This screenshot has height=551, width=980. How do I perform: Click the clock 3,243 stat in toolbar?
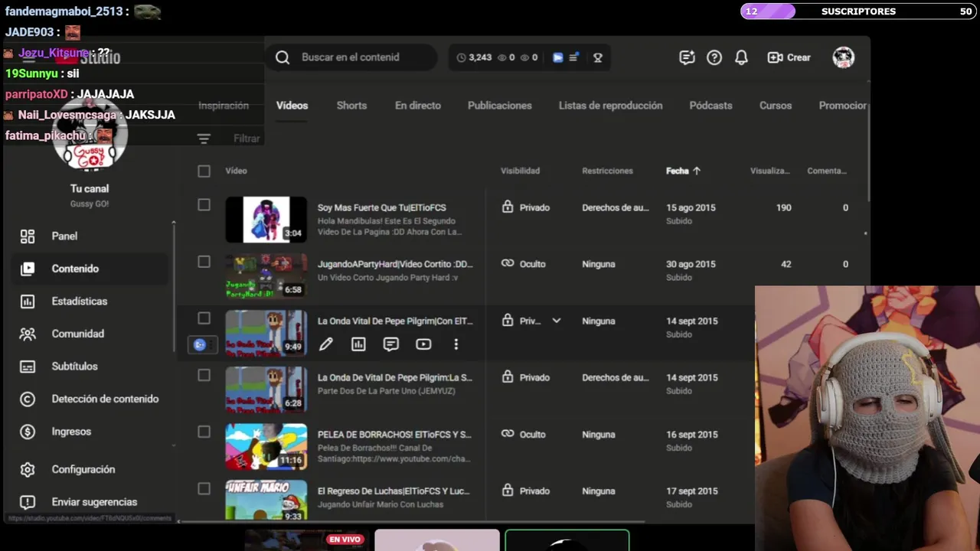click(474, 57)
